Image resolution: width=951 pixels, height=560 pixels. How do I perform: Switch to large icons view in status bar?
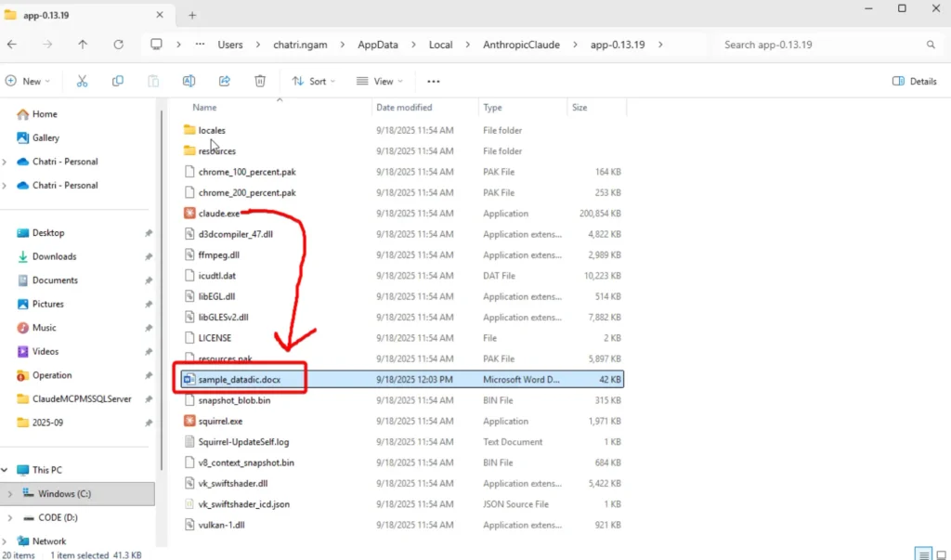[x=941, y=554]
